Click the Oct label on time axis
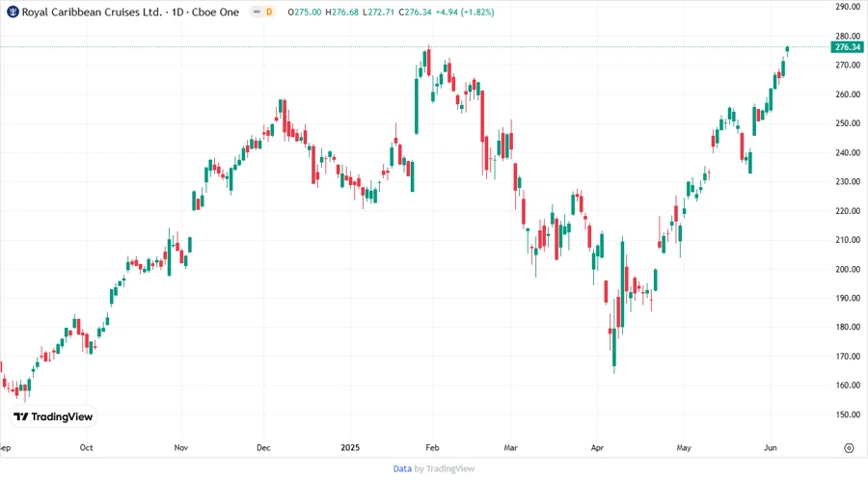The height and width of the screenshot is (480, 868). (x=86, y=447)
